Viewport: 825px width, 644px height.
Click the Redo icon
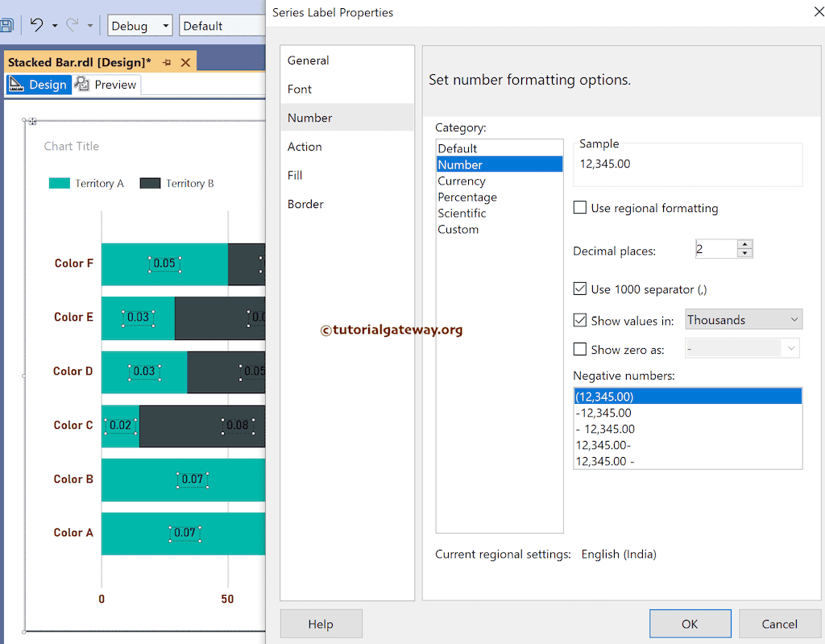click(73, 25)
